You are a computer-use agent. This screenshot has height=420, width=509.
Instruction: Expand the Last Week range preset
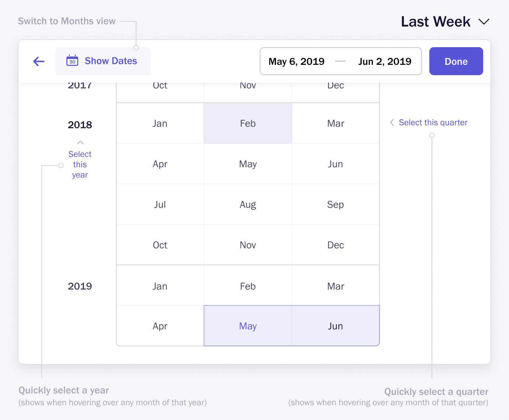[x=436, y=22]
